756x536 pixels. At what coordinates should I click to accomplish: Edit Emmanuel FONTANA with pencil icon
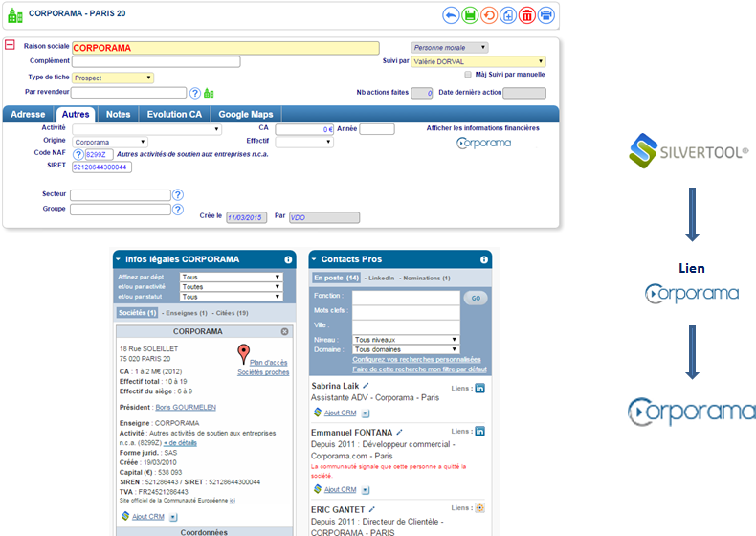click(x=399, y=433)
